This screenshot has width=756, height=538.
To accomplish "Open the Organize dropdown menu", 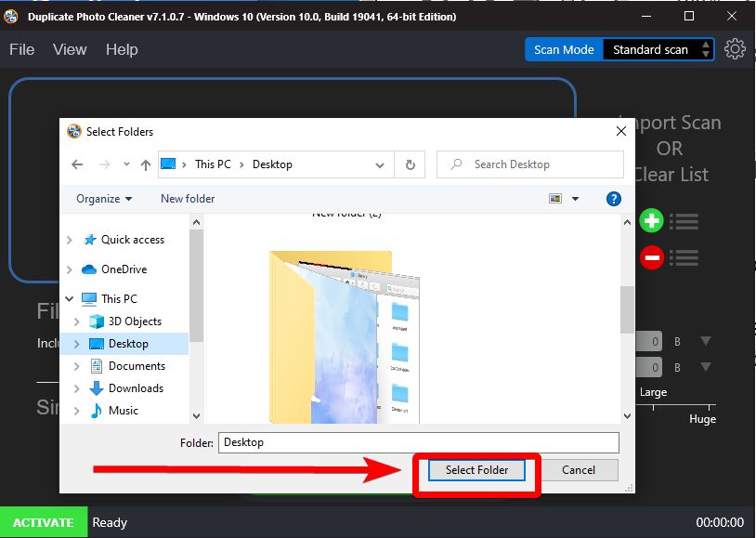I will [x=104, y=199].
